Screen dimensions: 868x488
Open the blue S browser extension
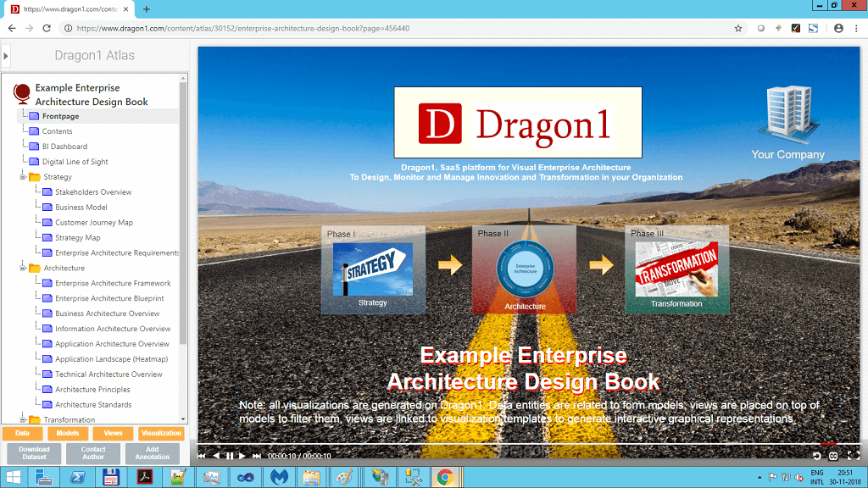[813, 28]
